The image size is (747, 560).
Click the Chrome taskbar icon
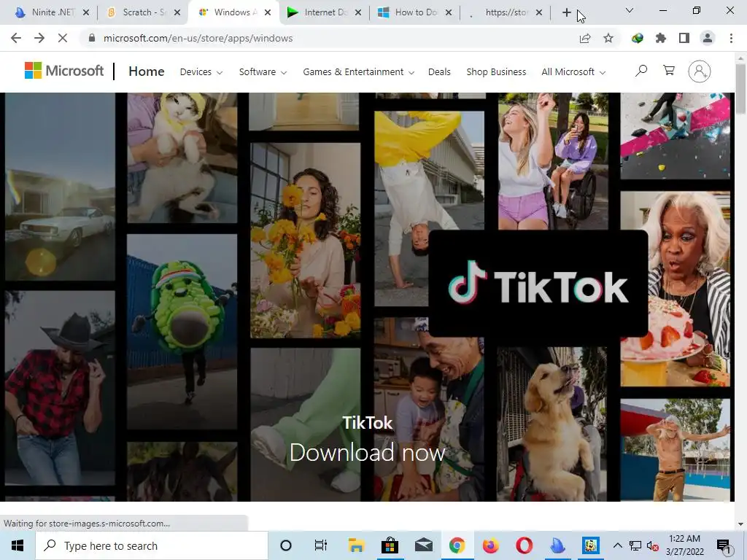coord(457,545)
